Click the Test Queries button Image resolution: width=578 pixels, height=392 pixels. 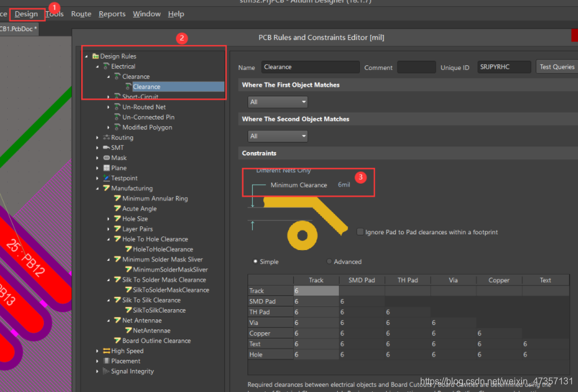[557, 67]
